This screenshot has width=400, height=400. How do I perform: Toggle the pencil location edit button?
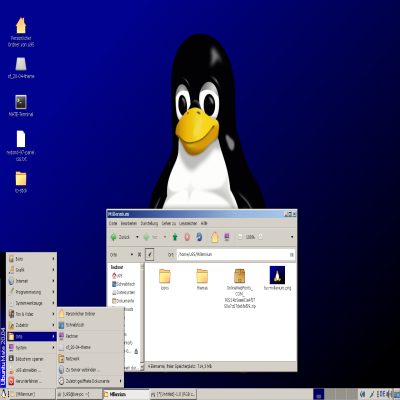(150, 255)
